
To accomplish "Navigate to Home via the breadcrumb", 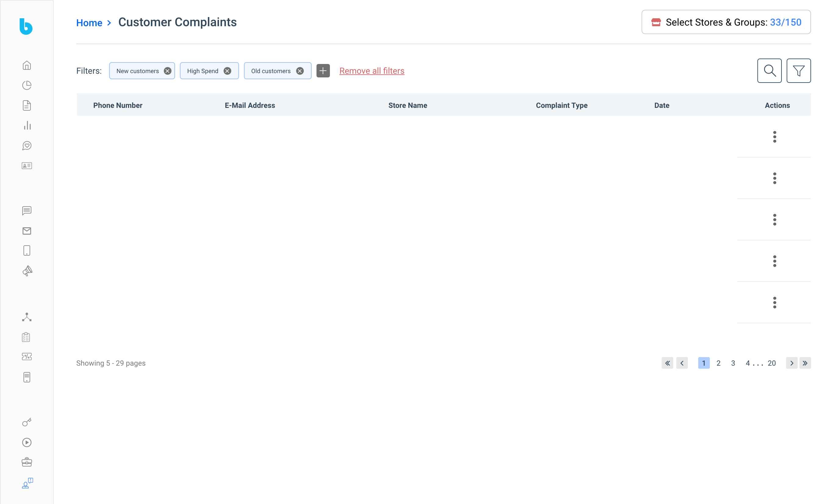I will (89, 22).
